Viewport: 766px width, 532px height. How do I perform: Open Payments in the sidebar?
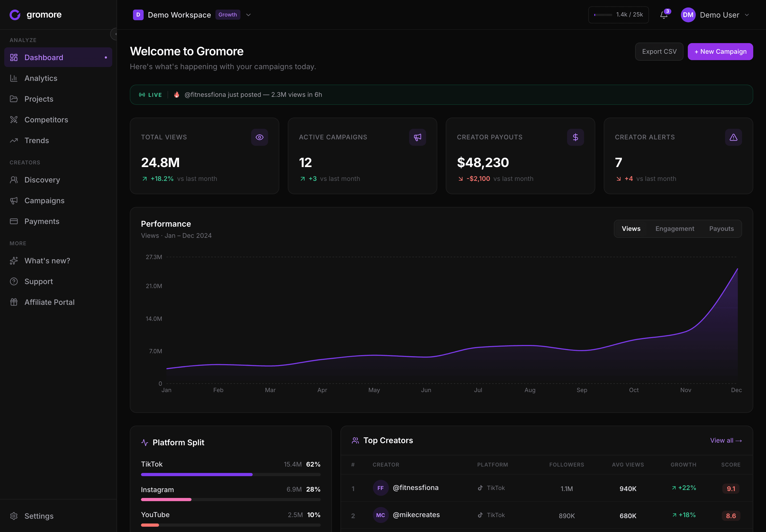(58, 221)
